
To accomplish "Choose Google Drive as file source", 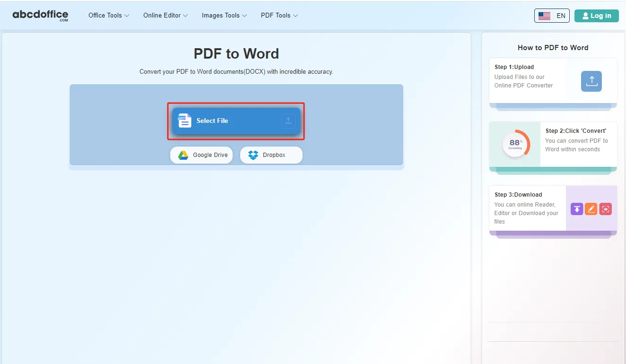I will (x=201, y=155).
